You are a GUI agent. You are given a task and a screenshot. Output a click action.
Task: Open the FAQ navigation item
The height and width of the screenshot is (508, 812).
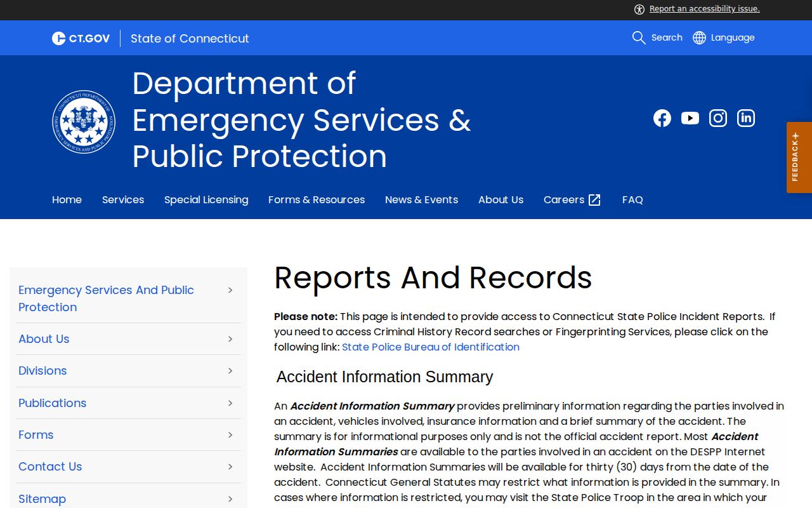[x=632, y=199]
